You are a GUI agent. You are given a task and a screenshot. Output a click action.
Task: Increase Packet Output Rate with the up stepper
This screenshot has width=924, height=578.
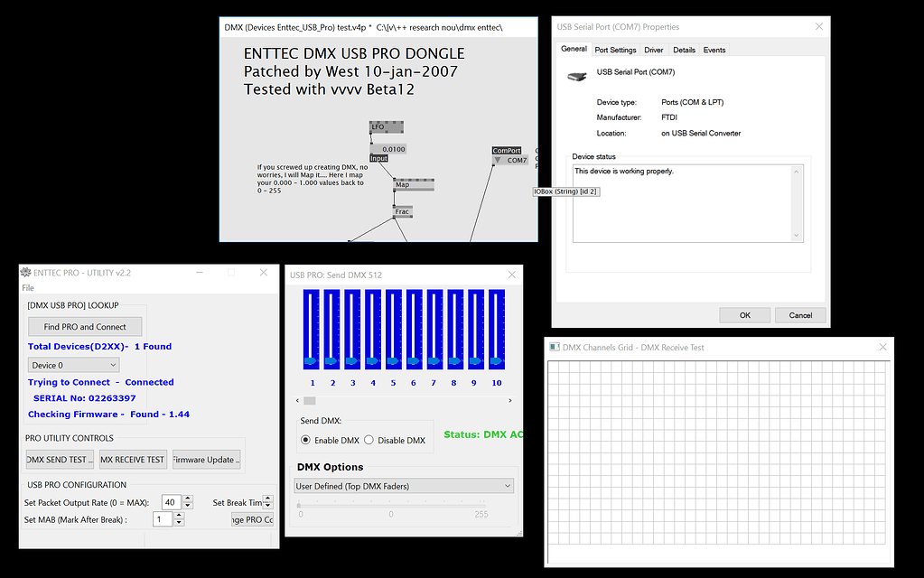pyautogui.click(x=187, y=498)
